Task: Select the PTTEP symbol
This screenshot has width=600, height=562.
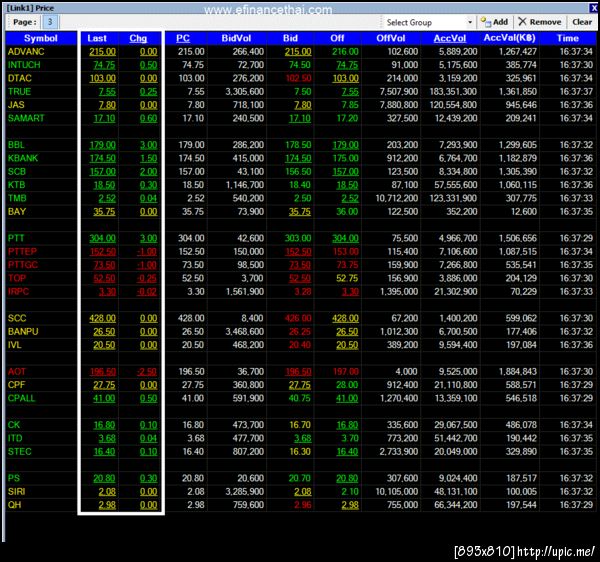Action: (x=22, y=252)
